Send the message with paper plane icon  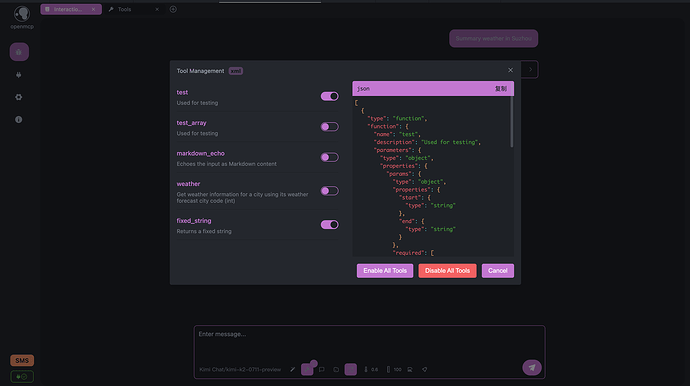(532, 368)
